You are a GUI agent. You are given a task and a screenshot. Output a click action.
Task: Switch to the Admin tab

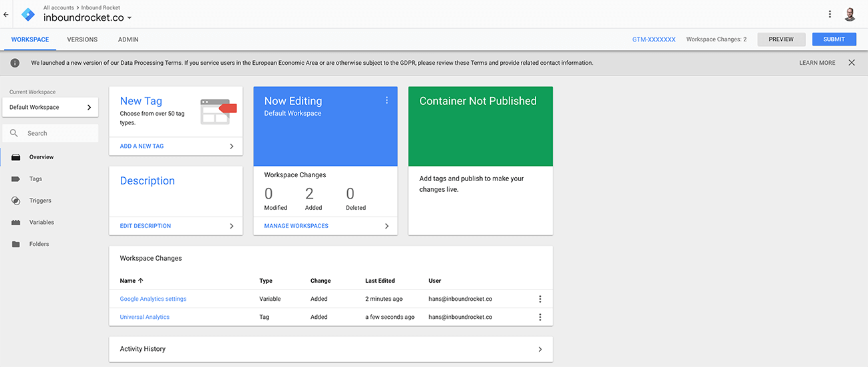click(x=128, y=39)
